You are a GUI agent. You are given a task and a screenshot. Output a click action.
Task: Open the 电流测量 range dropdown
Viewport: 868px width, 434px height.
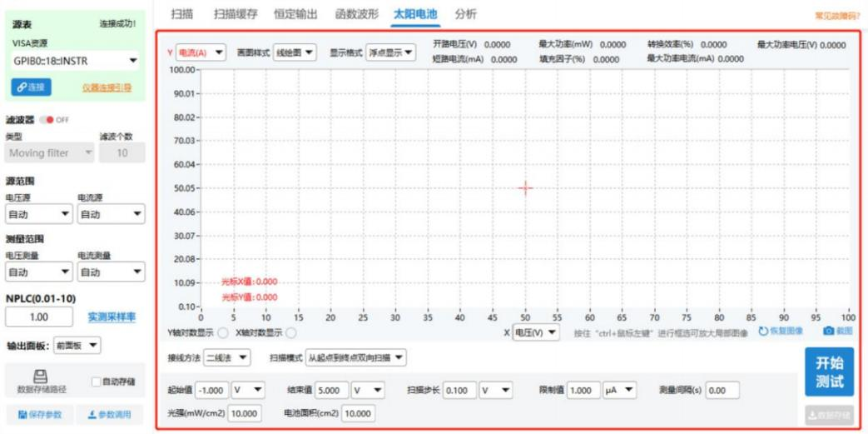(111, 272)
